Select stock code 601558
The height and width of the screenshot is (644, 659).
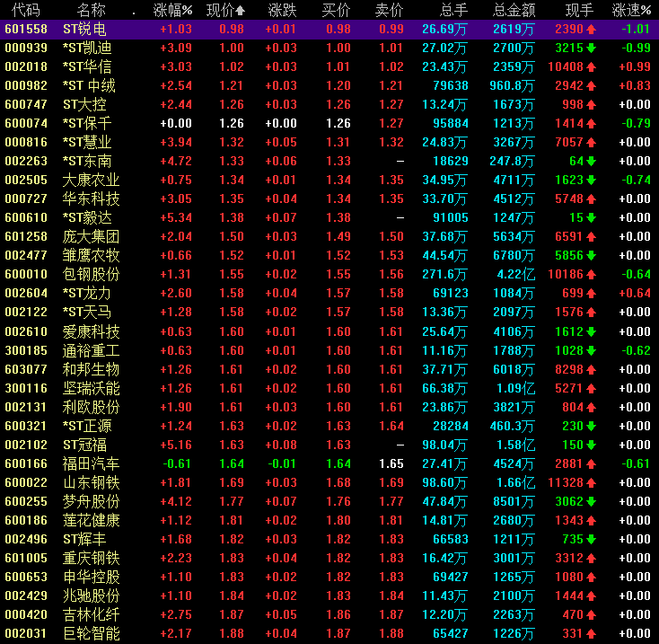tap(26, 29)
